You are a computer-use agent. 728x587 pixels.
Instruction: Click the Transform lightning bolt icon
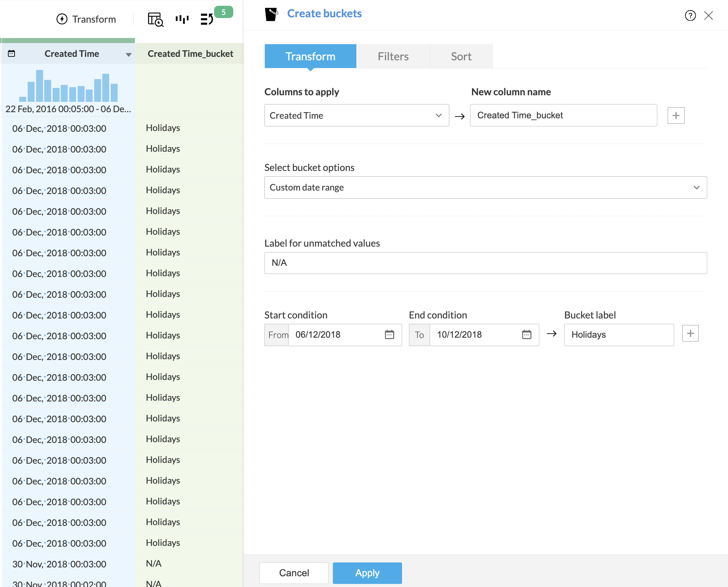click(x=62, y=19)
